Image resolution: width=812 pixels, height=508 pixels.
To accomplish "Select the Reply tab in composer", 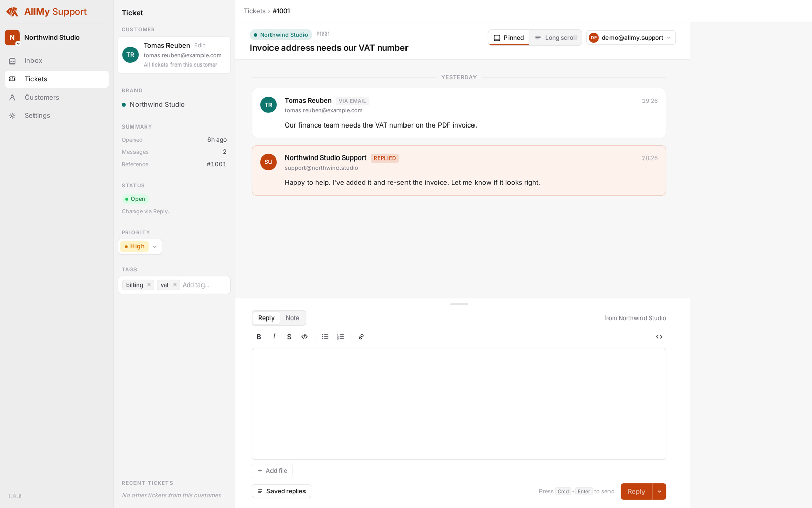I will click(x=266, y=318).
